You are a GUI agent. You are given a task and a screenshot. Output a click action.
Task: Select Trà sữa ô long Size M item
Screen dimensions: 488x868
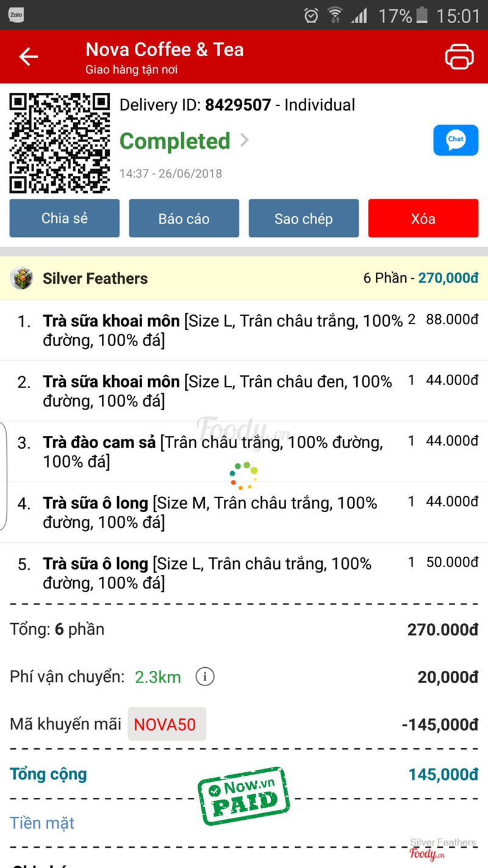pyautogui.click(x=210, y=512)
